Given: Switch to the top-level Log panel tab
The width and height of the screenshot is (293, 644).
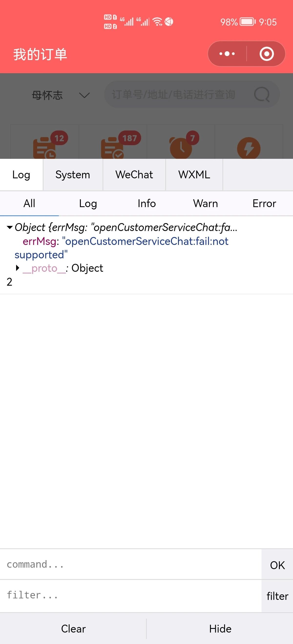Looking at the screenshot, I should coord(21,175).
